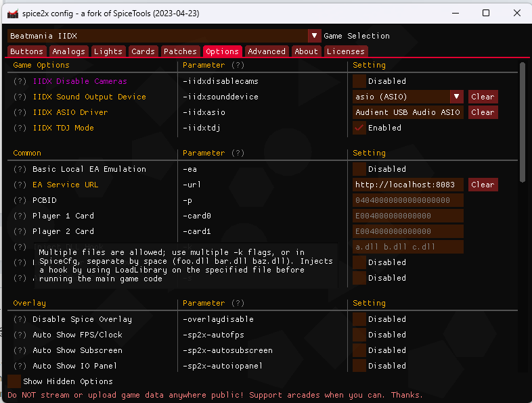The image size is (532, 403).
Task: Enable Basic Local EA Emulation checkbox
Action: 359,169
